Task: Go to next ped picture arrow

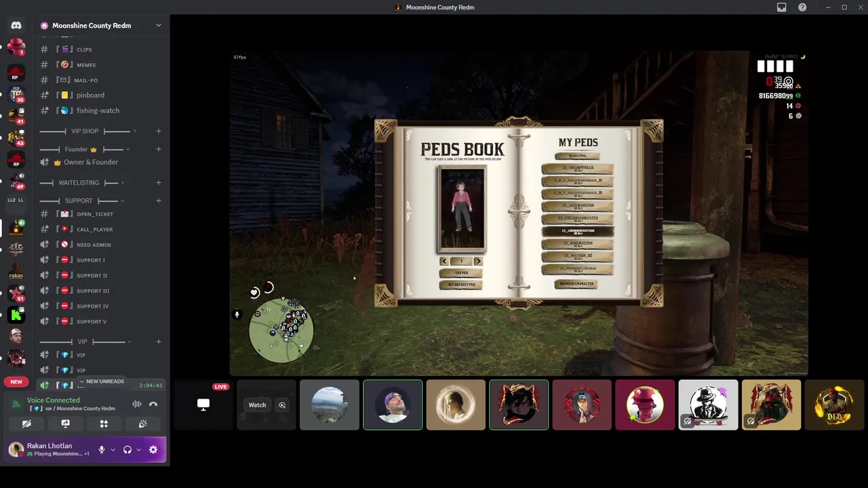Action: tap(478, 261)
